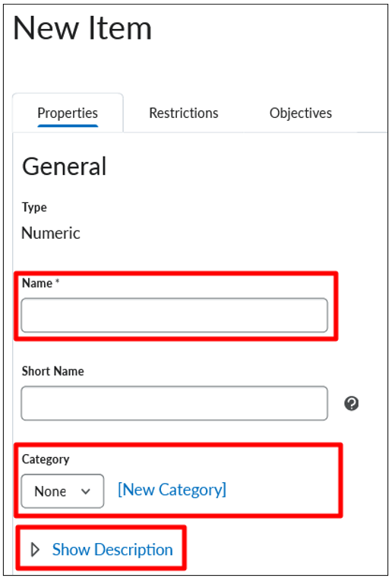Click the General section heading
This screenshot has width=392, height=578.
pos(65,167)
